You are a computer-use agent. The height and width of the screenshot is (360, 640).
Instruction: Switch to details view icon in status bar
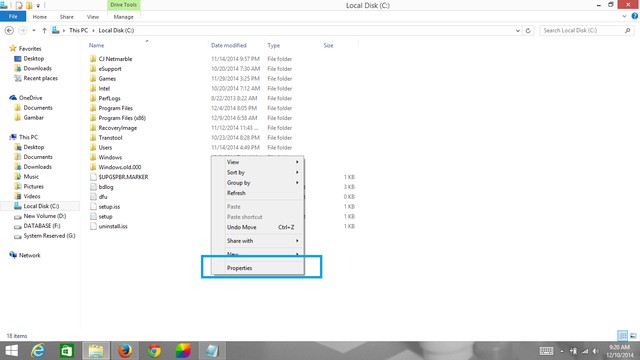(x=622, y=336)
